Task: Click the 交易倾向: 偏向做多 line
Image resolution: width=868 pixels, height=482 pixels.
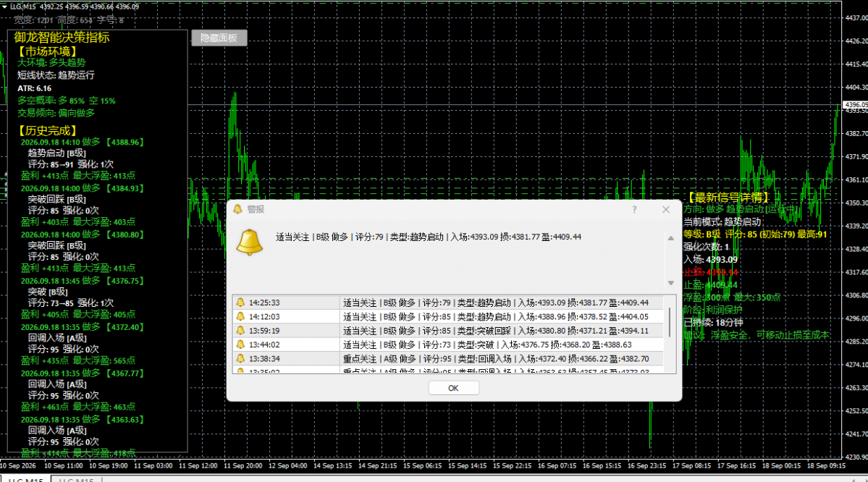Action: point(55,112)
